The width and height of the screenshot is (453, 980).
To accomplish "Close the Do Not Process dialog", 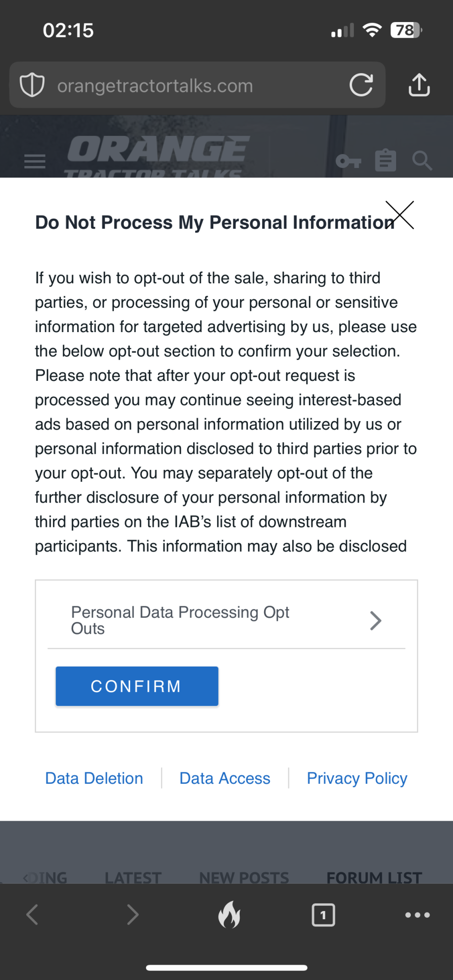I will click(x=399, y=215).
